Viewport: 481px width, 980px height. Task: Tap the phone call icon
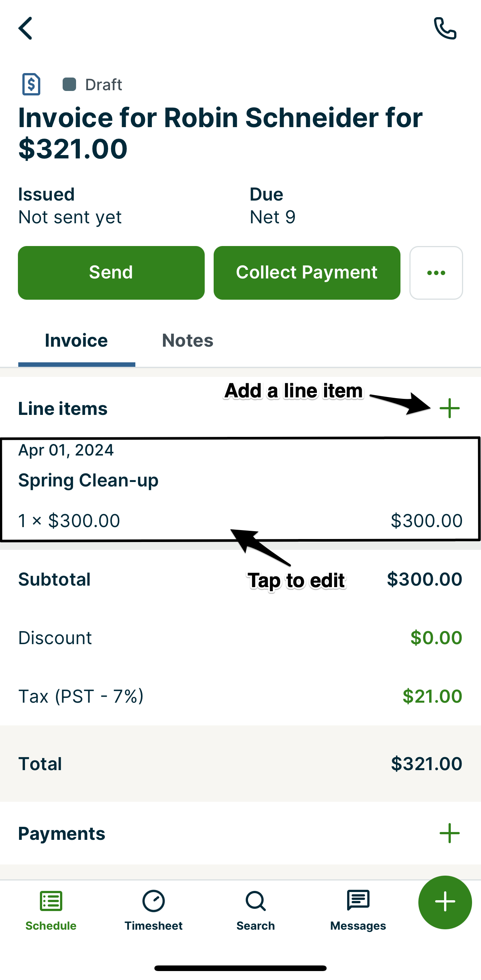pyautogui.click(x=445, y=29)
